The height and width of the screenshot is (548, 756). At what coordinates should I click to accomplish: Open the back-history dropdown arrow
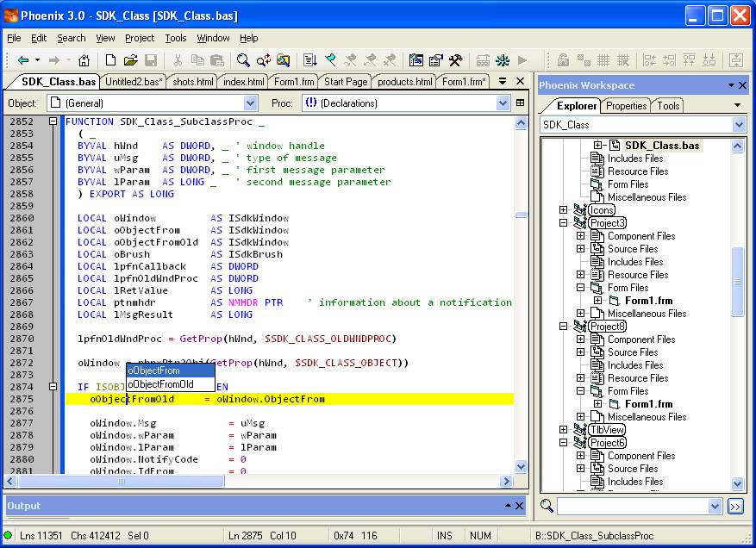coord(37,60)
